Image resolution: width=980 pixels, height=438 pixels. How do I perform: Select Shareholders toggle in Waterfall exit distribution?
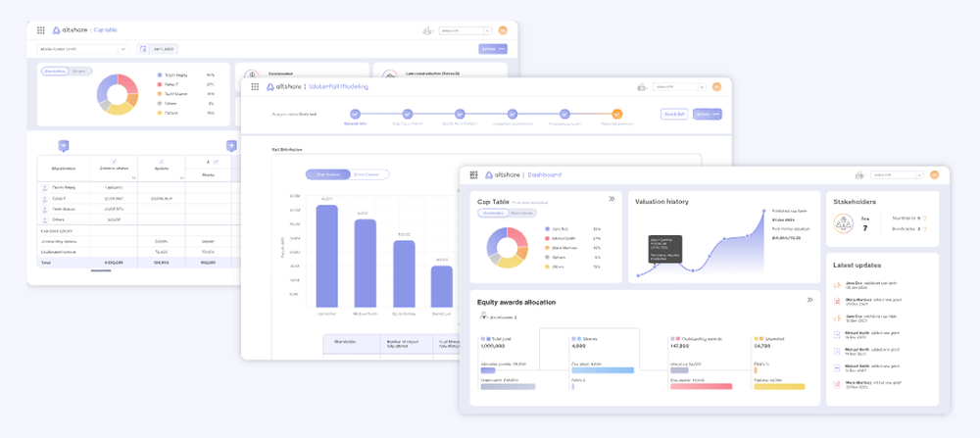(x=328, y=174)
